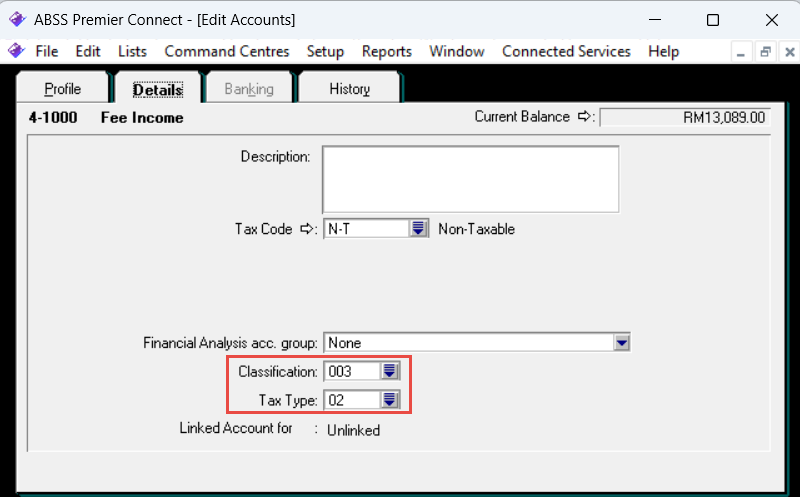
Task: Open the Connected Services menu
Action: coord(566,51)
